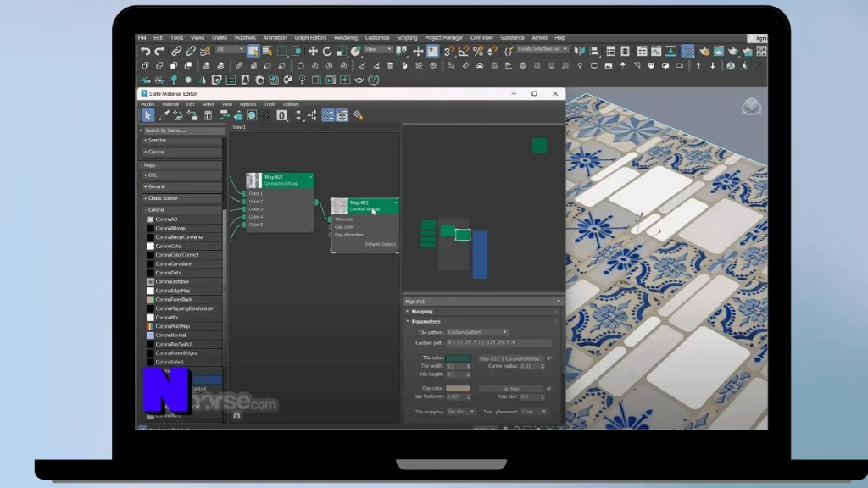Click the Tile color swatch

[459, 358]
